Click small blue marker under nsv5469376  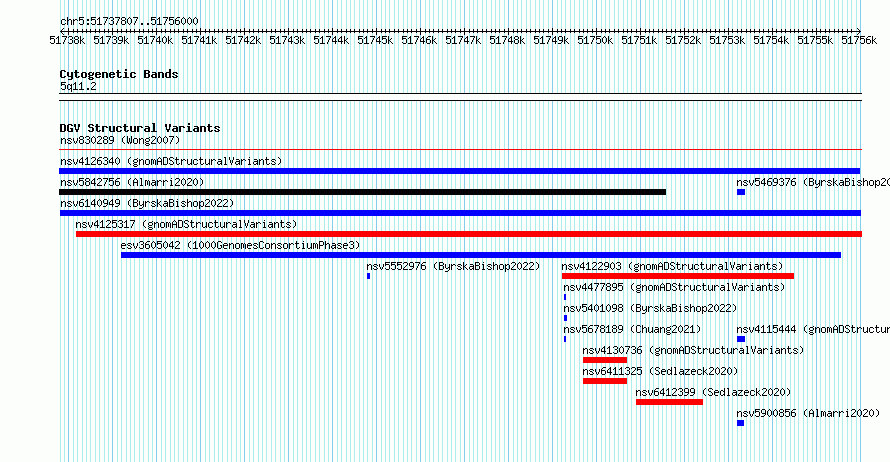pyautogui.click(x=741, y=192)
